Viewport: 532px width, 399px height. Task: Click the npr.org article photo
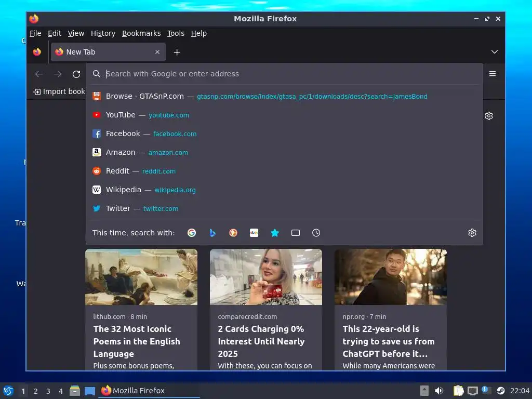(391, 277)
